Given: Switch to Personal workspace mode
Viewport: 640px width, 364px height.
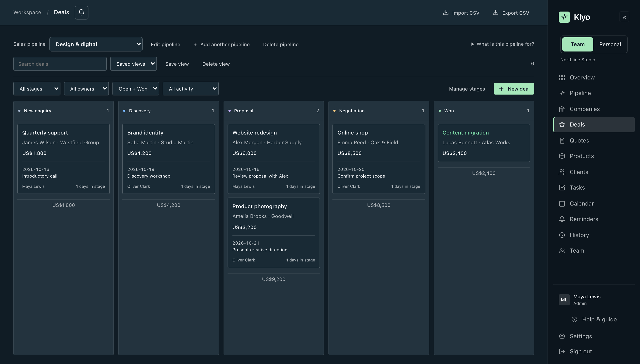Looking at the screenshot, I should (610, 44).
